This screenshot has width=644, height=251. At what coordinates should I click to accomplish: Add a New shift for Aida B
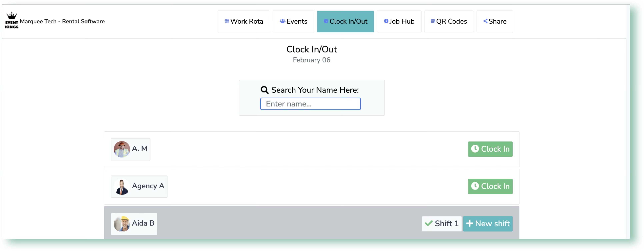click(x=488, y=224)
